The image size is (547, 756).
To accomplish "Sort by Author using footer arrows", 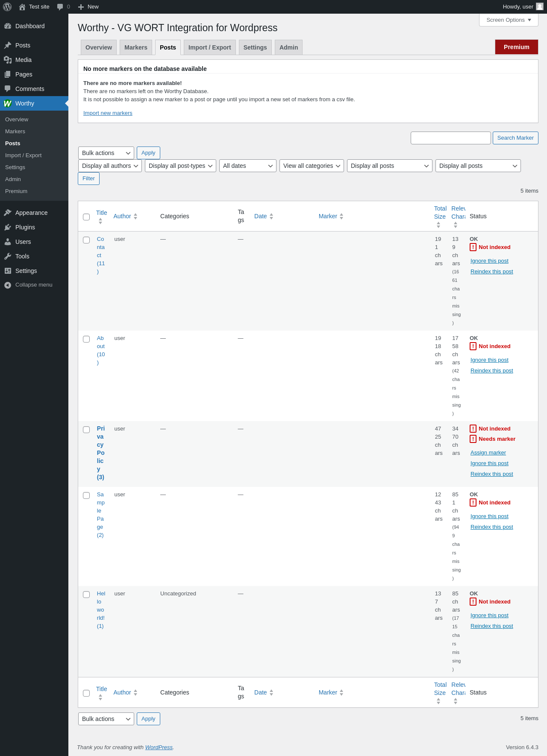I will (135, 693).
